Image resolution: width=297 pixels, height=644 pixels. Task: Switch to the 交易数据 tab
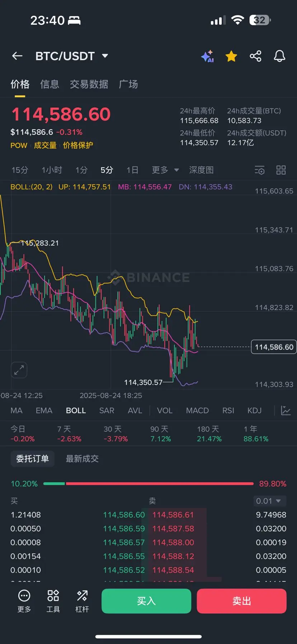pos(89,84)
